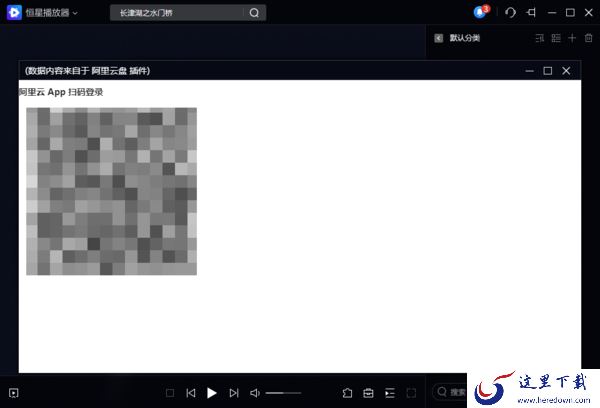Click the playlist search box at bottom
This screenshot has height=408, width=600.
[x=450, y=392]
